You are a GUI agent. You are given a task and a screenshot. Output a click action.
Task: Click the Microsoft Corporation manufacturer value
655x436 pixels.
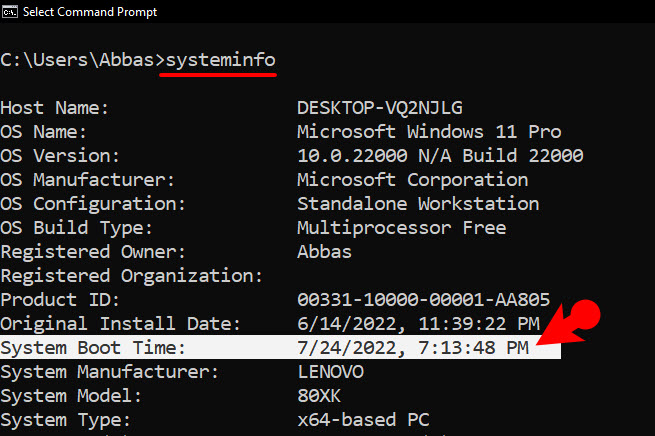tap(413, 180)
